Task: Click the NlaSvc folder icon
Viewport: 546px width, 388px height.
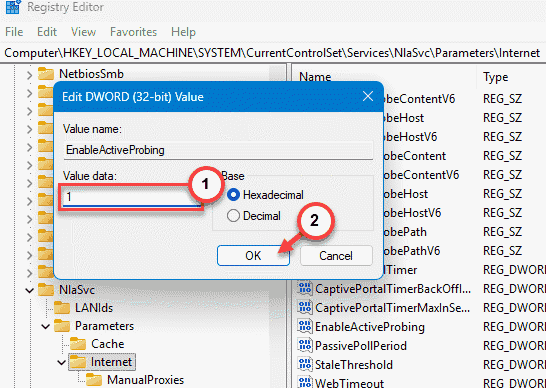Action: (x=46, y=289)
